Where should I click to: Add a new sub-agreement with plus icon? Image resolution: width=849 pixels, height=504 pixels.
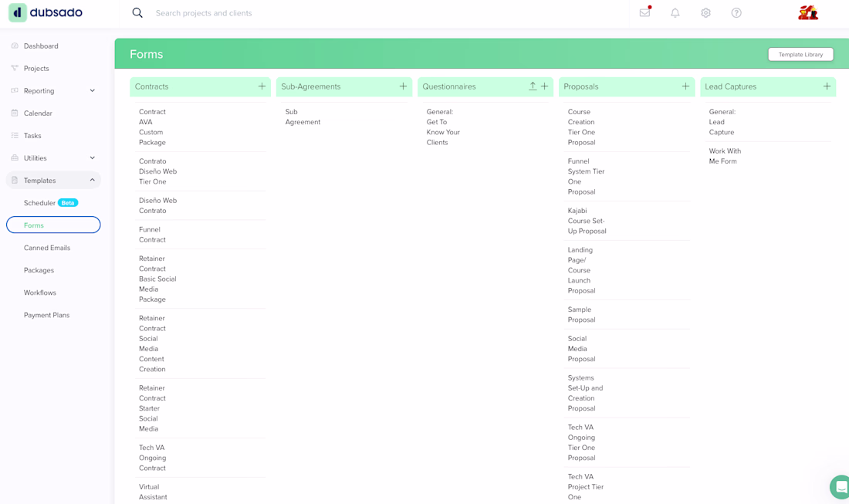404,86
